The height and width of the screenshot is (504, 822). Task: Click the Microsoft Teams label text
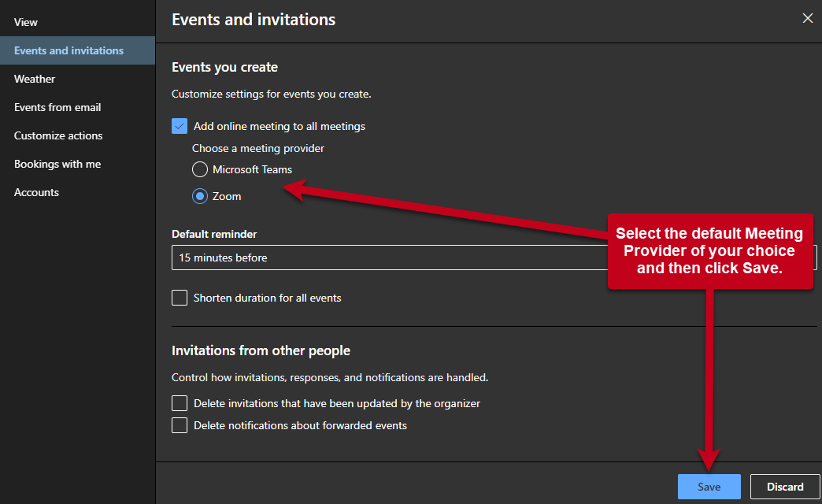(x=252, y=169)
